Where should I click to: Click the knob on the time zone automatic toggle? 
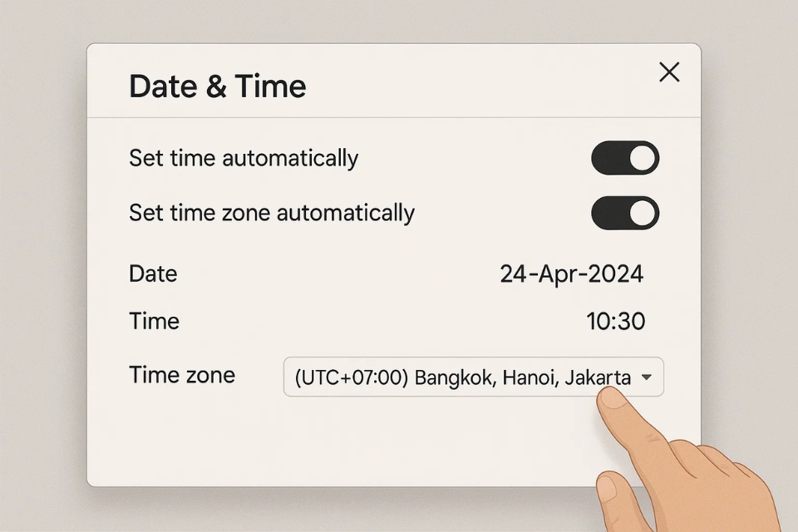pos(643,213)
